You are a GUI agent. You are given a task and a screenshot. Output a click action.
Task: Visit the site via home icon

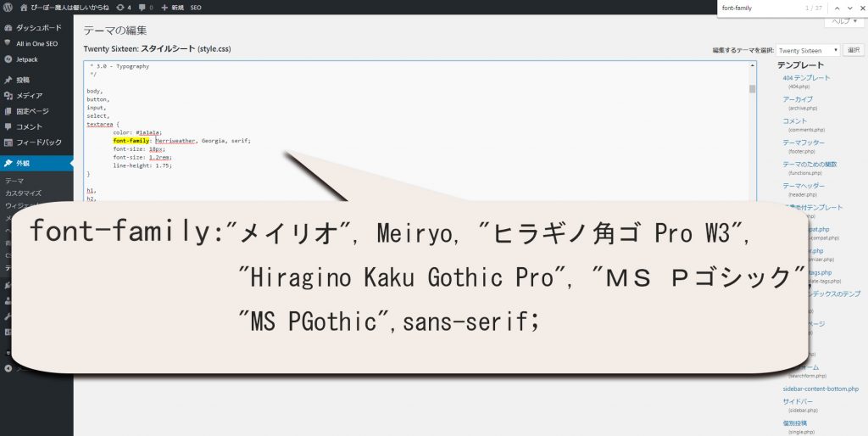(23, 8)
